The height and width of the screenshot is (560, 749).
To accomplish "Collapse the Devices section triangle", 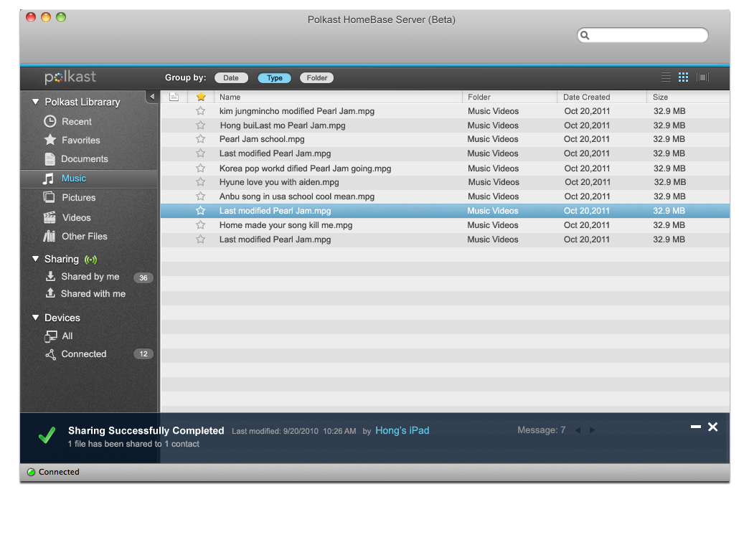I will click(x=35, y=318).
